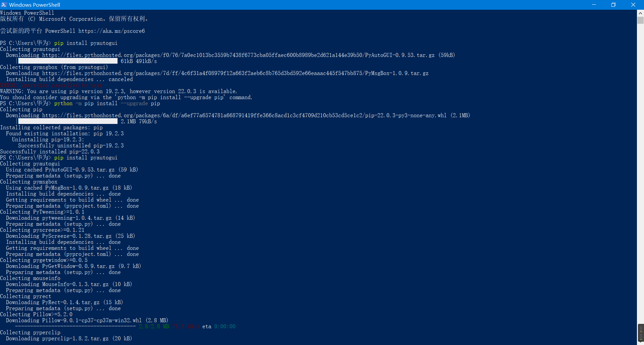Screen dimensions: 644x345
Task: Click the scrollbar up arrow
Action: click(640, 13)
